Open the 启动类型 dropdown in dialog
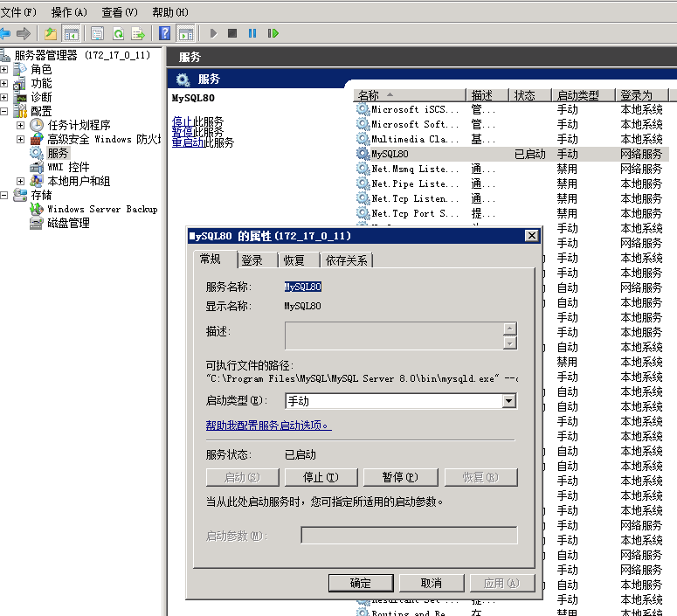677x616 pixels. [x=509, y=401]
